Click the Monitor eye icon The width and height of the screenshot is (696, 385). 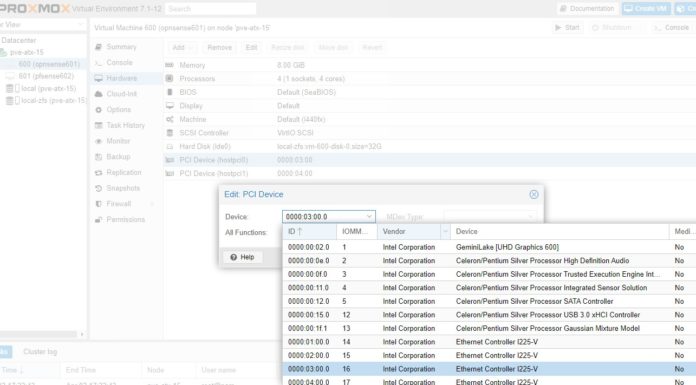click(99, 141)
